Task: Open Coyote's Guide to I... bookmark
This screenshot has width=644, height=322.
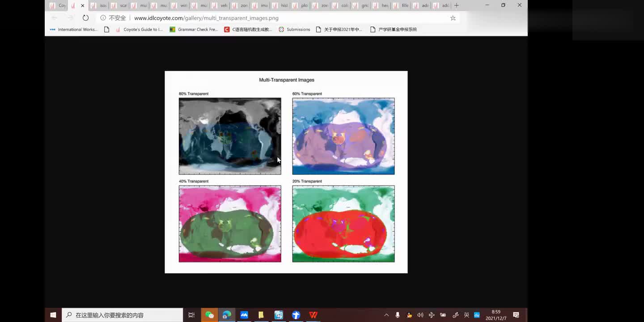Action: 139,30
